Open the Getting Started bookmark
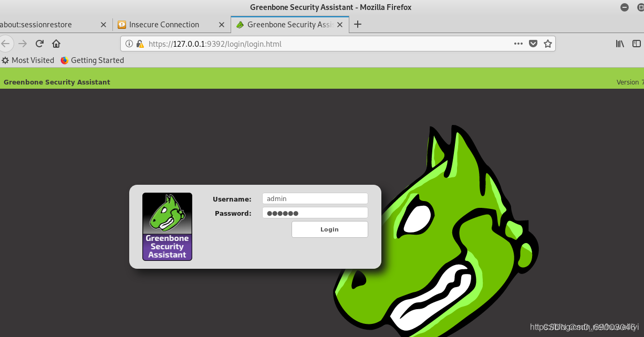Image resolution: width=644 pixels, height=337 pixels. coord(92,60)
